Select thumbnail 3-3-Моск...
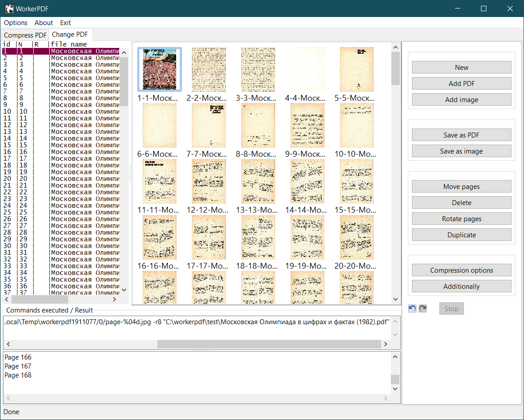This screenshot has width=524, height=420. (x=258, y=69)
